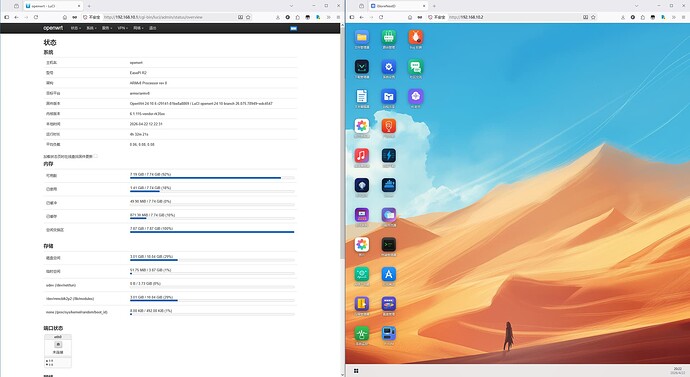This screenshot has width=690, height=377.
Task: Reload the iStoreOS browser page
Action: [381, 17]
